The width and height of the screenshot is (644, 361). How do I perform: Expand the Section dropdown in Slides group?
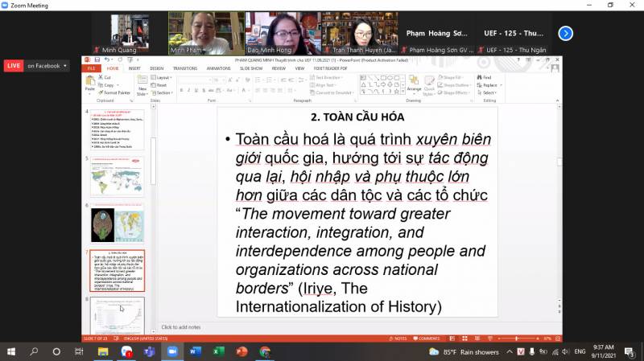tap(163, 92)
